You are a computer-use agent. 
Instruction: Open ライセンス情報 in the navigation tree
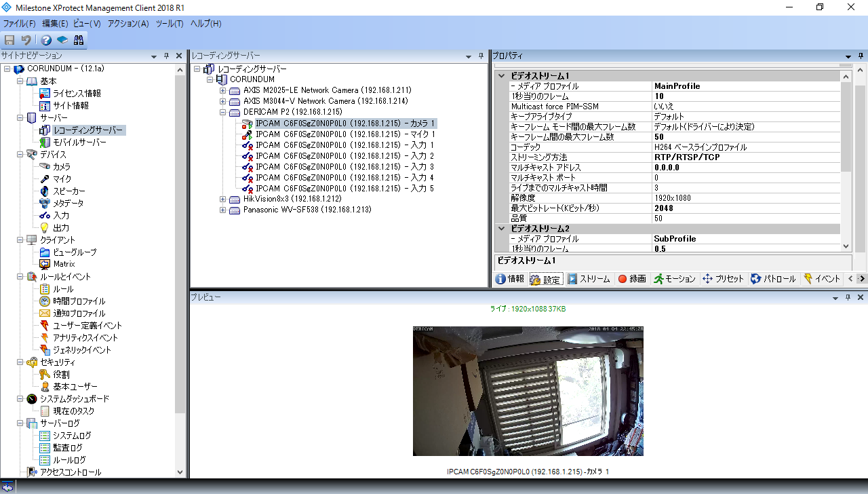point(77,94)
